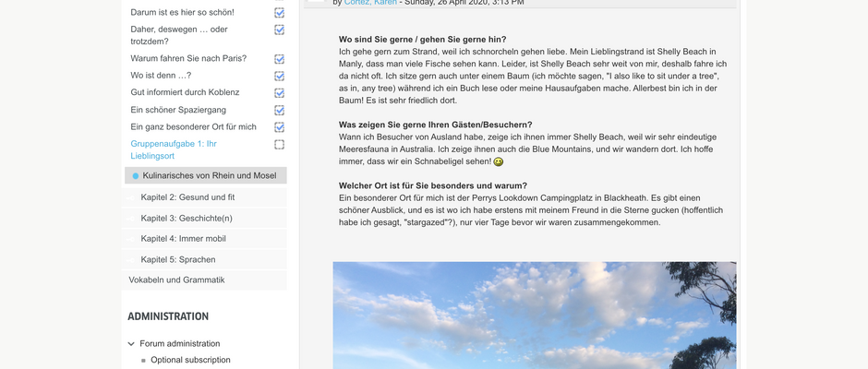Open Gut informiert durch Koblenz activity
868x369 pixels.
coord(185,92)
